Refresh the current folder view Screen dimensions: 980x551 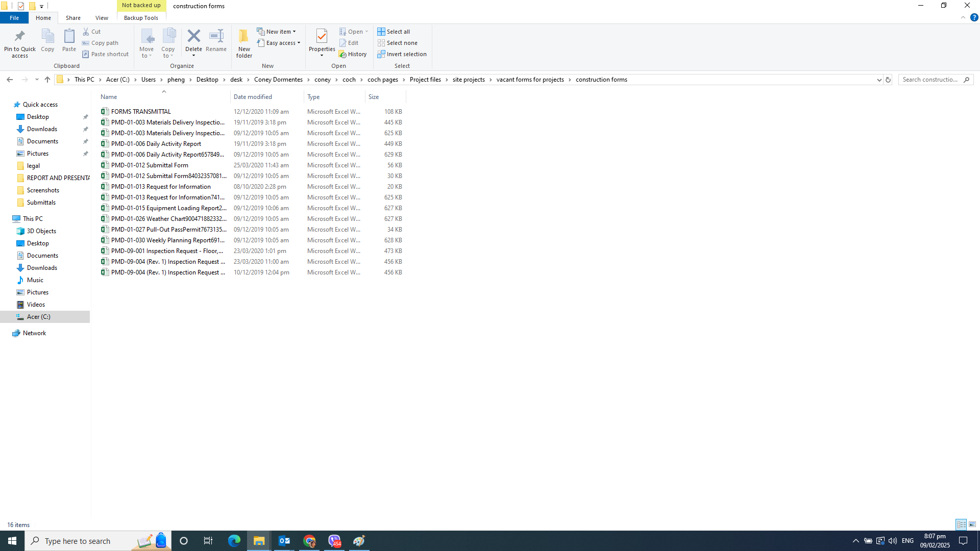888,80
